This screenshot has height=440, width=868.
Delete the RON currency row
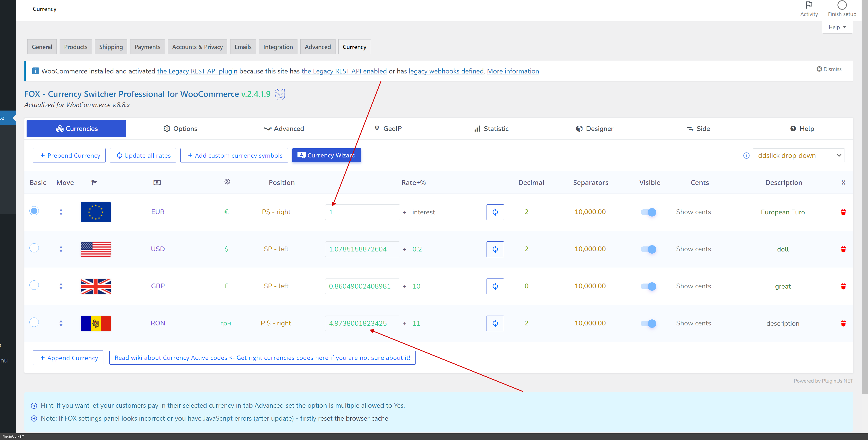coord(843,323)
